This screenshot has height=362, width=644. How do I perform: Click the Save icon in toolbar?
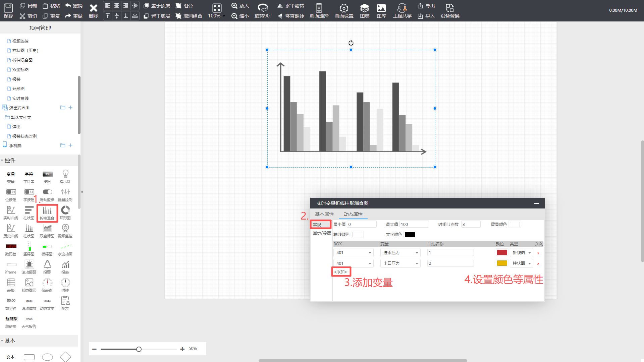pos(8,8)
